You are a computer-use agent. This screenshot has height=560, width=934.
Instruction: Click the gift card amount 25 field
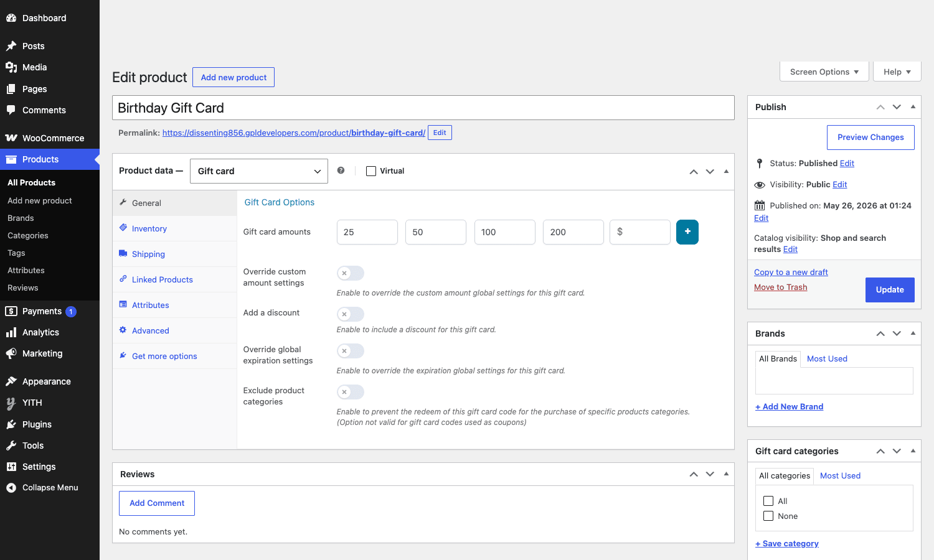(x=367, y=232)
